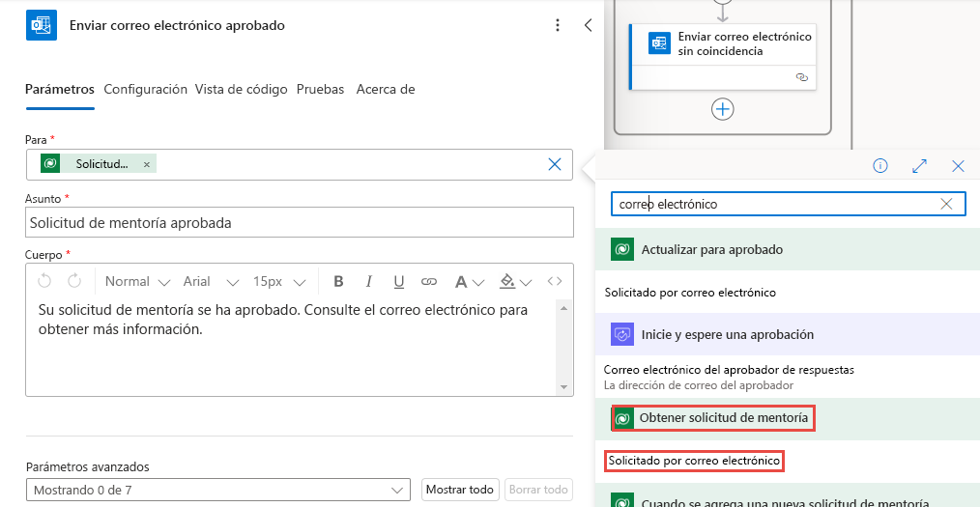
Task: Click the down arrow of the Cuerpo editor scrollbar
Action: (x=563, y=387)
